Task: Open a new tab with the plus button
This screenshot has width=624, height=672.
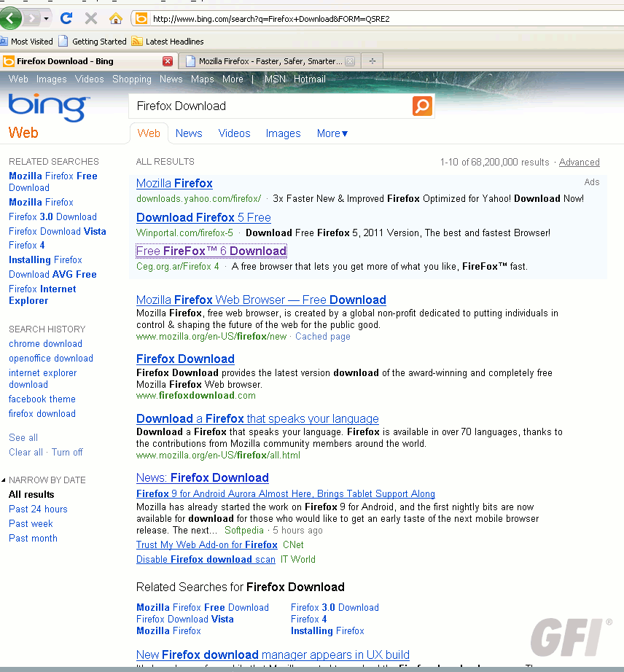Action: [x=372, y=61]
